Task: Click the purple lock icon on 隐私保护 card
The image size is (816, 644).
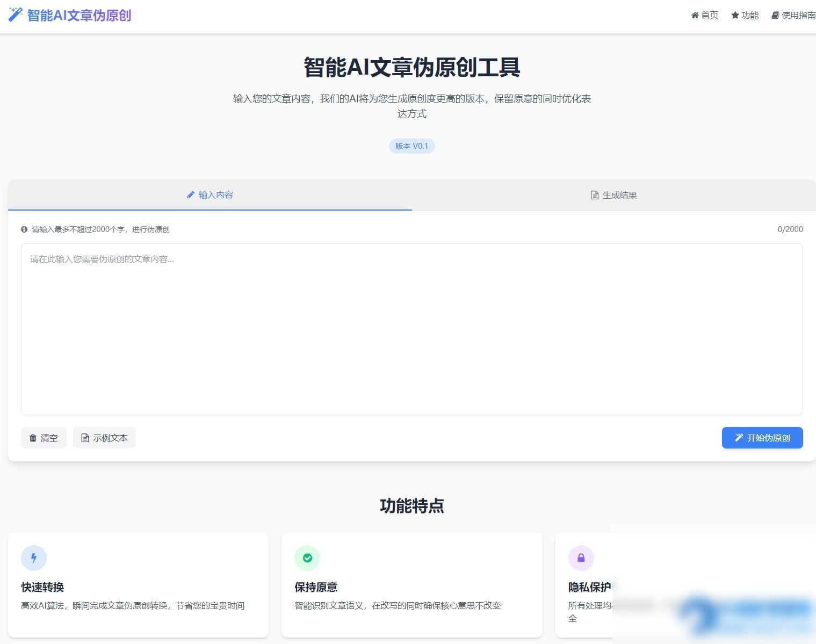Action: [x=581, y=558]
